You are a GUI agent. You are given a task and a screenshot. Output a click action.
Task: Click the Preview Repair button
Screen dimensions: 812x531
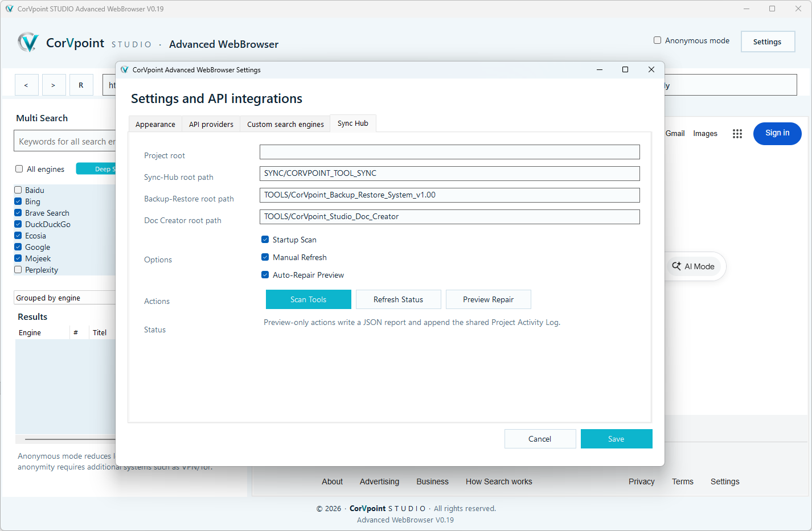[x=489, y=299]
